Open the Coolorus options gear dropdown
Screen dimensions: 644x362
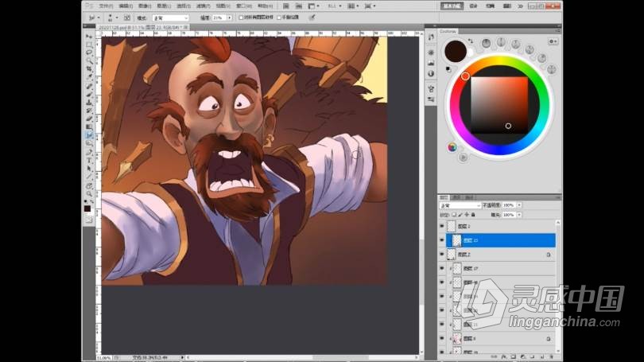point(553,41)
